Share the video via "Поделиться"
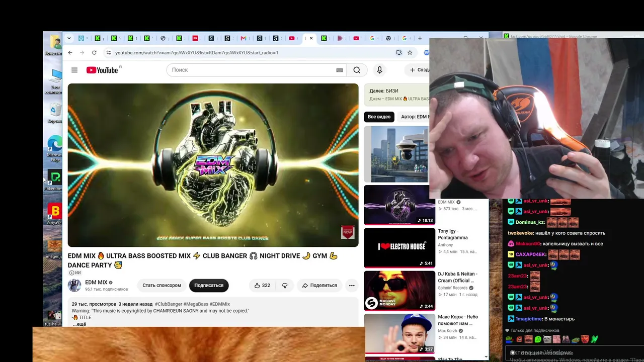Screen dimensions: 644x362 pos(319,285)
